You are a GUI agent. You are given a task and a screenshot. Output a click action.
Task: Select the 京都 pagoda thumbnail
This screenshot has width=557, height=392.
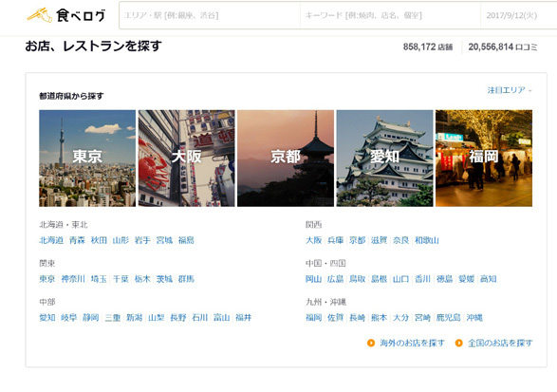click(286, 159)
